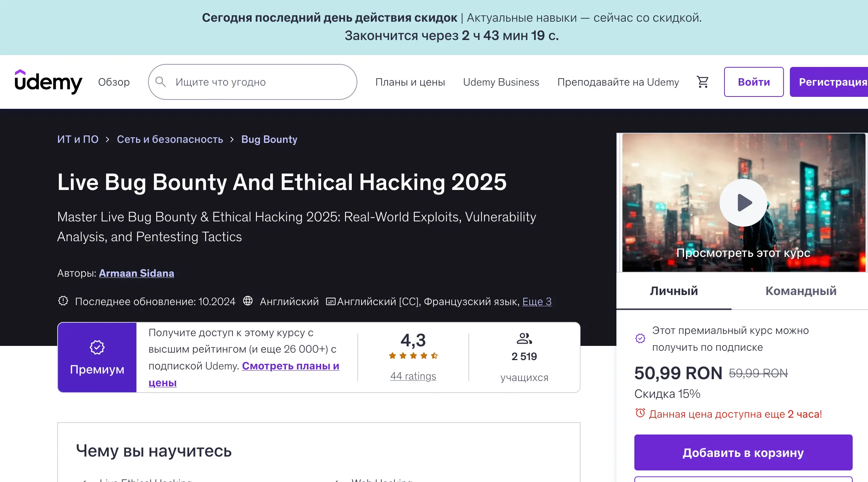The image size is (868, 482).
Task: Click the shopping cart icon
Action: (703, 82)
